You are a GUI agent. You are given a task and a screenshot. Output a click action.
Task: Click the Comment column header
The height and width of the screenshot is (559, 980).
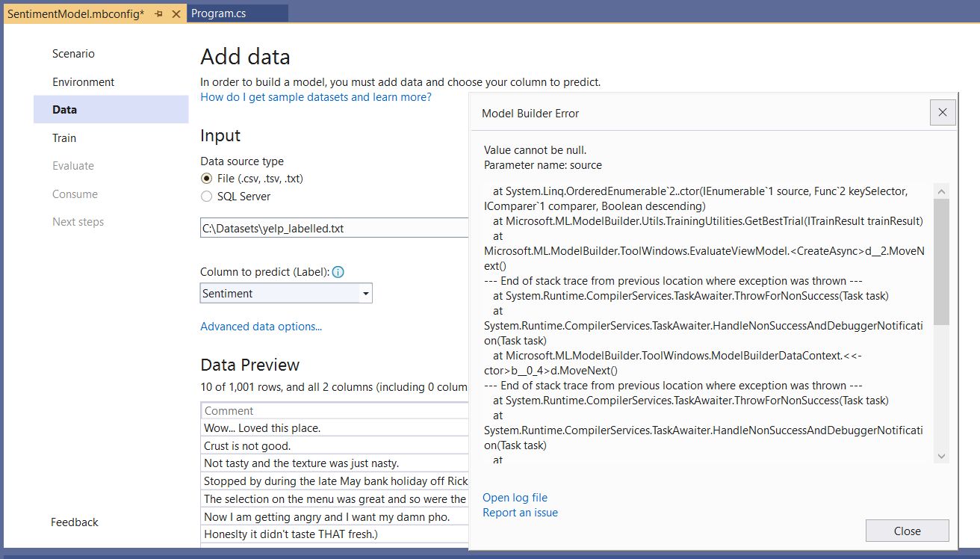click(x=335, y=411)
